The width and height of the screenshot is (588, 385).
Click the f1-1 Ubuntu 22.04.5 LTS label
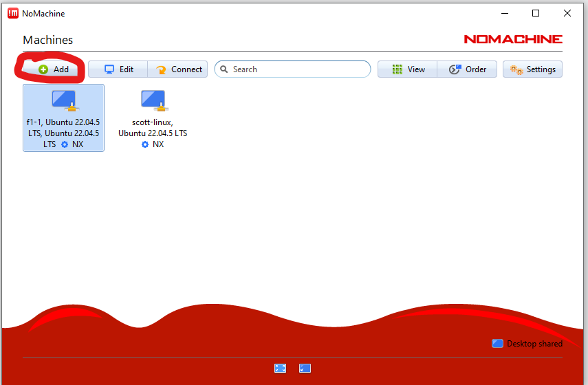point(63,128)
